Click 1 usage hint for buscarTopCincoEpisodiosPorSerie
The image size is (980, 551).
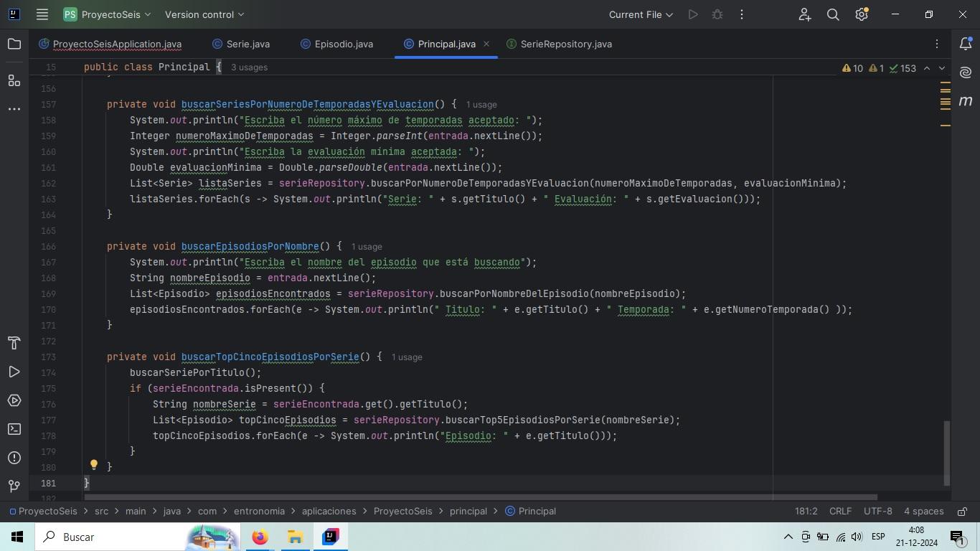(x=407, y=357)
